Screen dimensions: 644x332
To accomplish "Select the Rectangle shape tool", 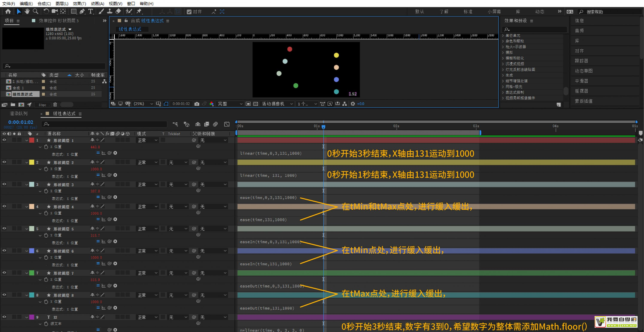I will pyautogui.click(x=73, y=11).
